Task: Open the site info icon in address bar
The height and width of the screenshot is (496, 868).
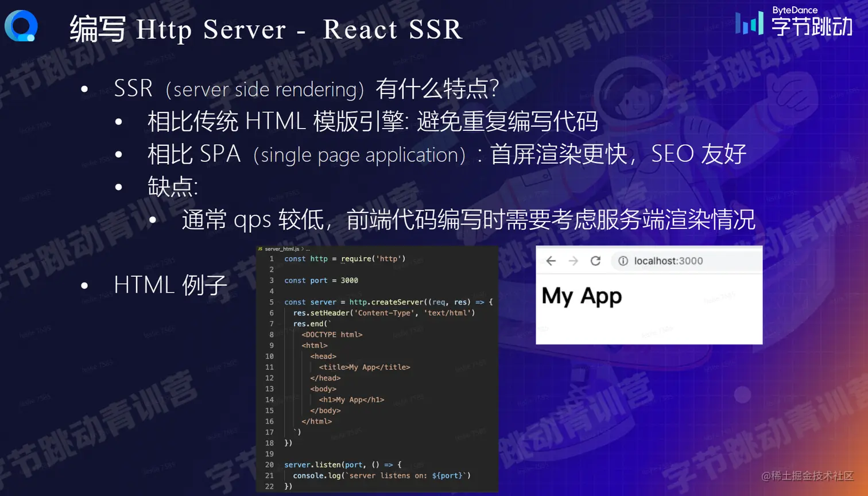Action: (x=623, y=261)
